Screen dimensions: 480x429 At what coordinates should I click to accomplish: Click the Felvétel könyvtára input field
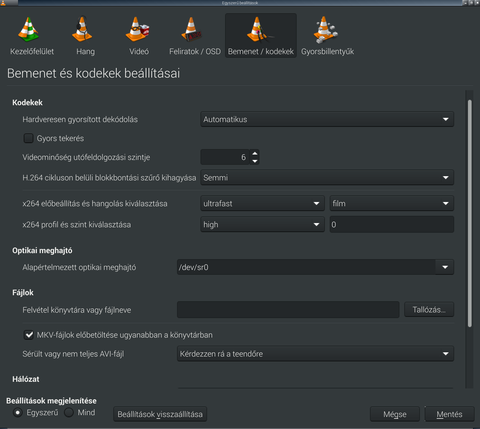(x=288, y=310)
